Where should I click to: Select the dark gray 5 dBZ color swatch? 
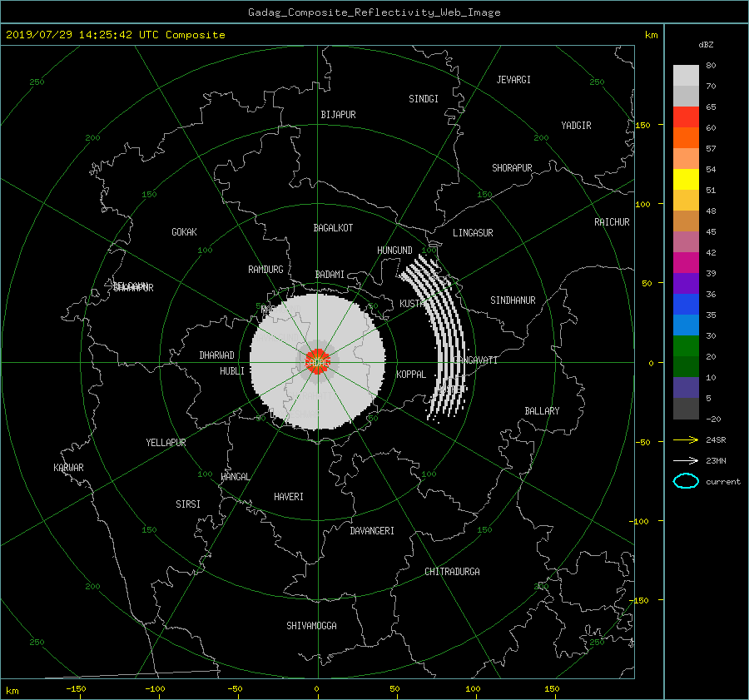point(686,409)
